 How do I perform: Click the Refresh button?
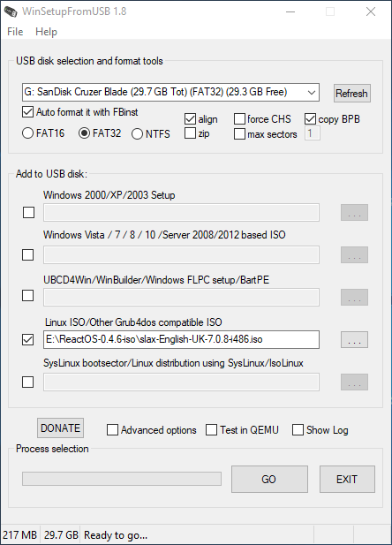coord(351,93)
